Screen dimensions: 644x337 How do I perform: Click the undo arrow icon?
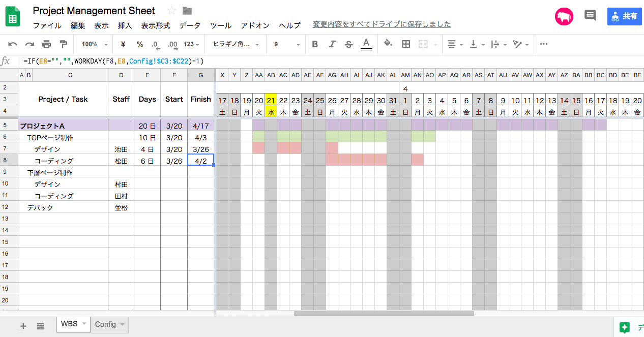click(x=13, y=44)
